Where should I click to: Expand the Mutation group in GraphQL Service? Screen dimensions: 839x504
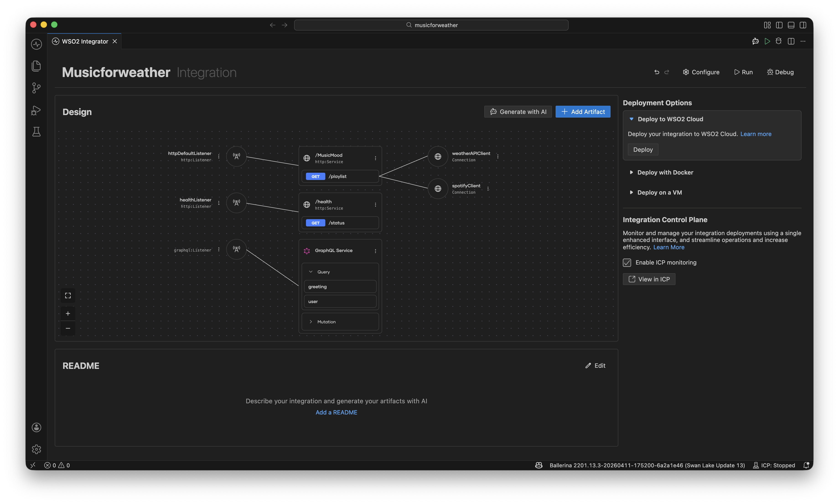coord(311,322)
